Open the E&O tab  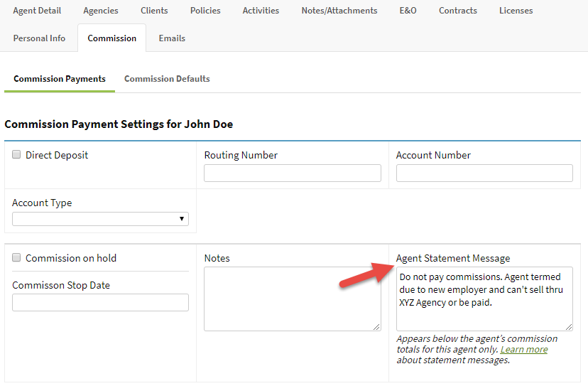tap(408, 11)
